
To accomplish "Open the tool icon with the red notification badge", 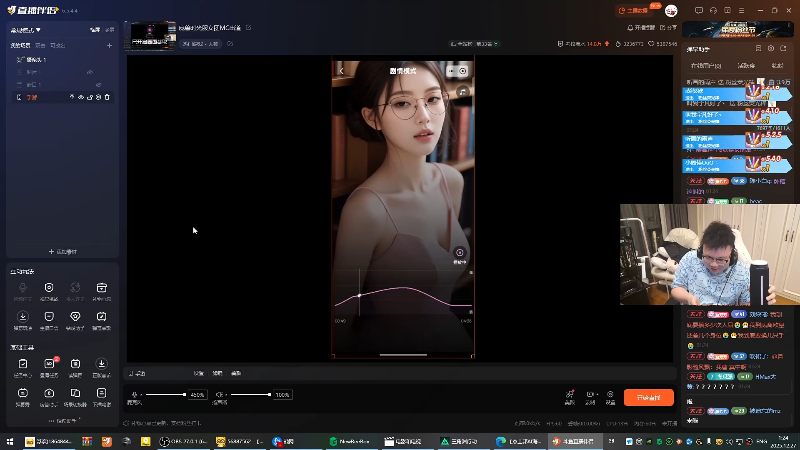I will tap(49, 363).
